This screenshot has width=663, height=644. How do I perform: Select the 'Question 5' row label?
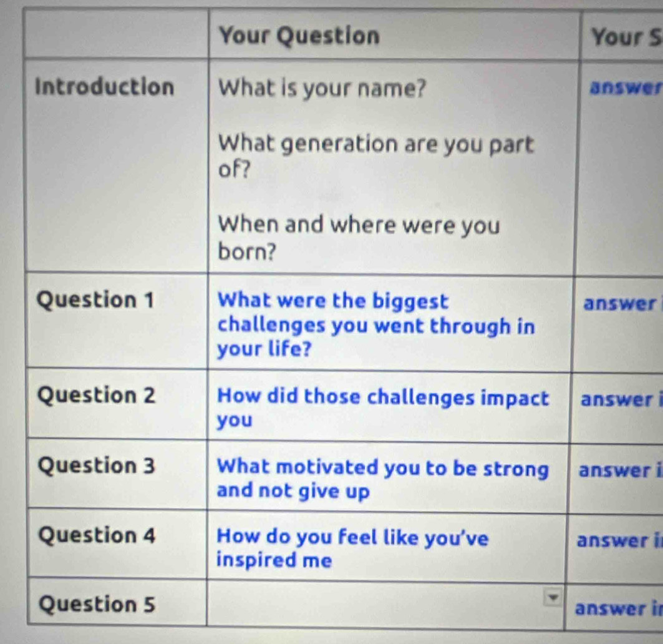pyautogui.click(x=96, y=604)
